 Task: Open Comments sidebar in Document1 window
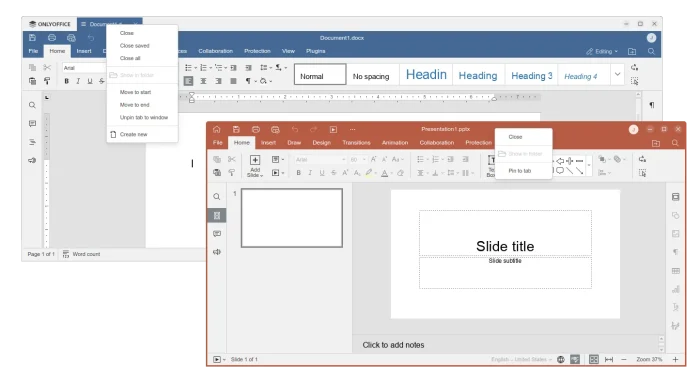tap(32, 124)
